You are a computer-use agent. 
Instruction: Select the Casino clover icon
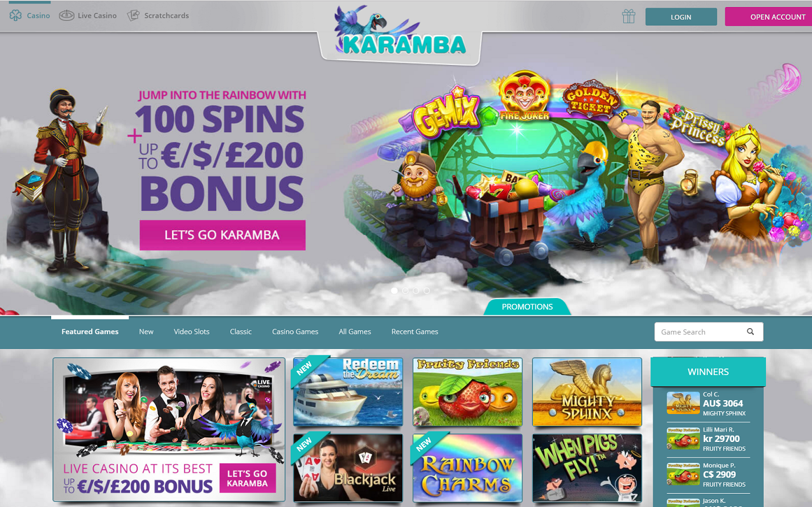click(x=16, y=16)
